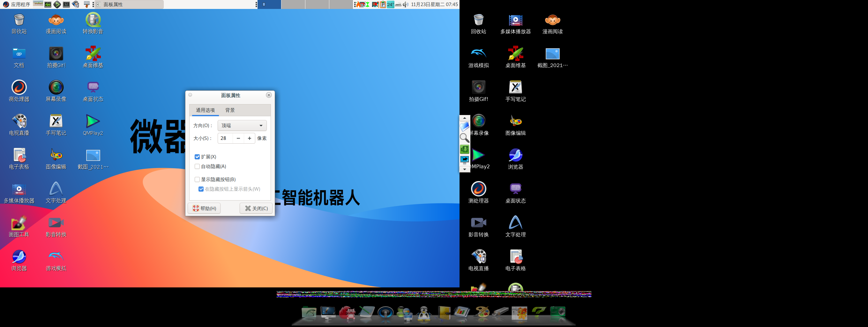Click the penguin icon in the bottom dock

424,313
